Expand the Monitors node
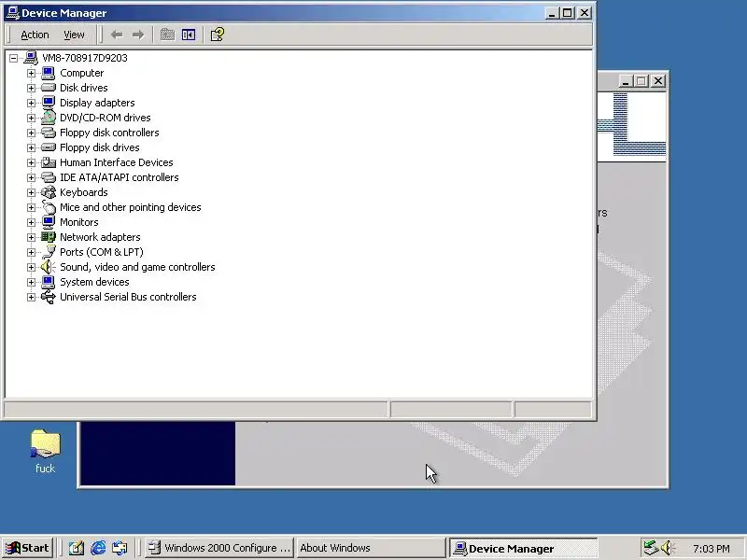The image size is (747, 560). [31, 222]
